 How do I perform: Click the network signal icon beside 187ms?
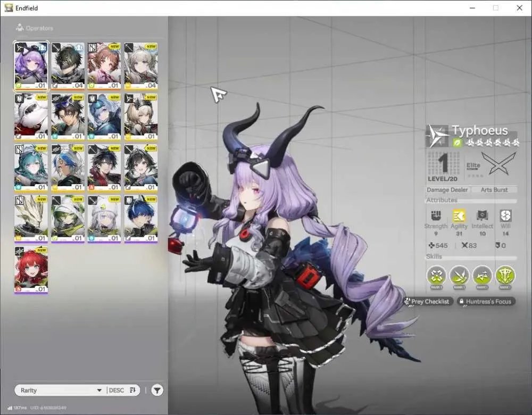coord(10,408)
